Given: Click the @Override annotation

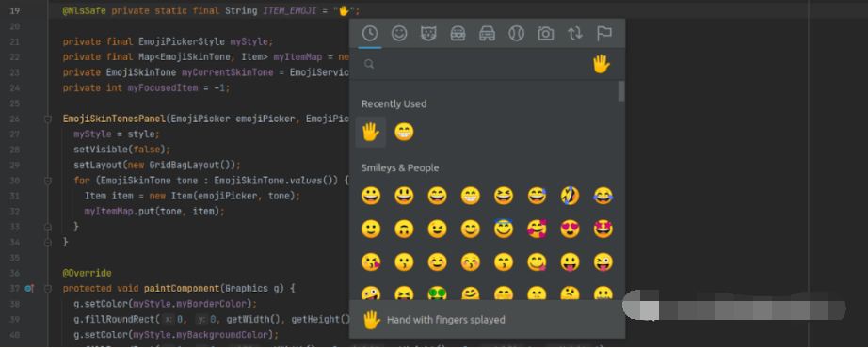Looking at the screenshot, I should pos(87,273).
